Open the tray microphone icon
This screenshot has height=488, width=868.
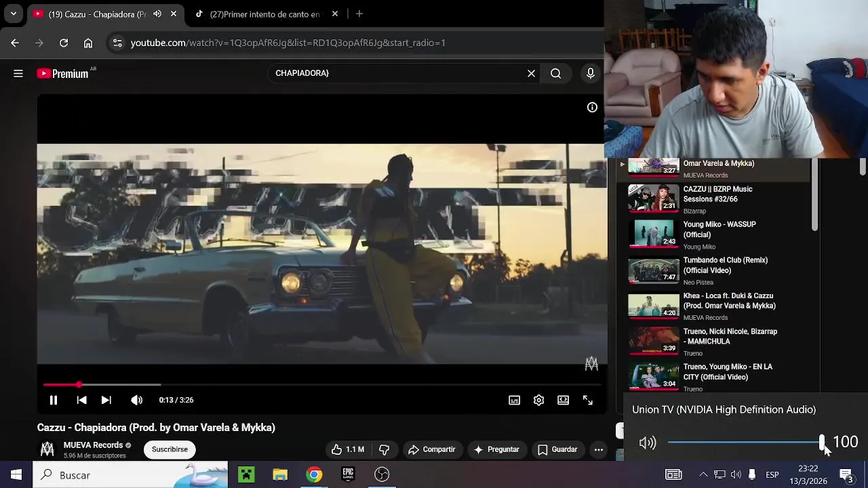(x=752, y=474)
